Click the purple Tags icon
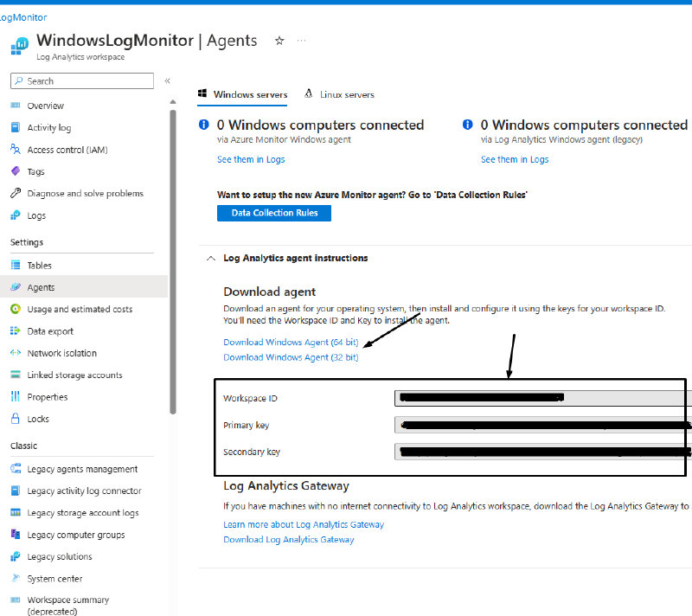The image size is (692, 616). [x=15, y=172]
